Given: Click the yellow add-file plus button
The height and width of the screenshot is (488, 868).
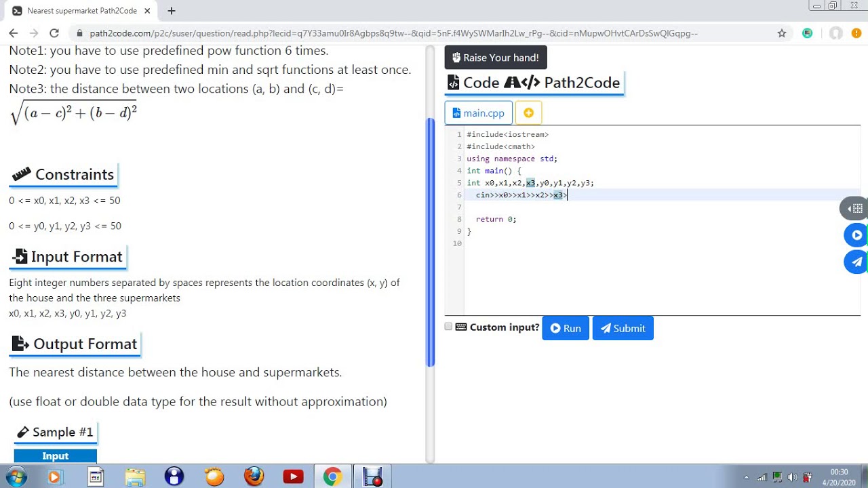Looking at the screenshot, I should click(x=528, y=113).
